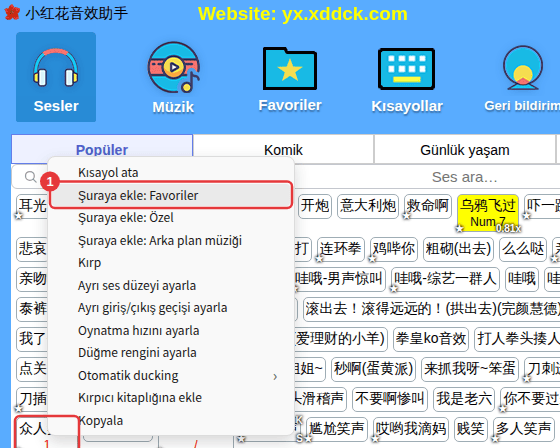Play the yellow 乌鸦飞过 Num 7 button
The width and height of the screenshot is (560, 448).
point(488,213)
